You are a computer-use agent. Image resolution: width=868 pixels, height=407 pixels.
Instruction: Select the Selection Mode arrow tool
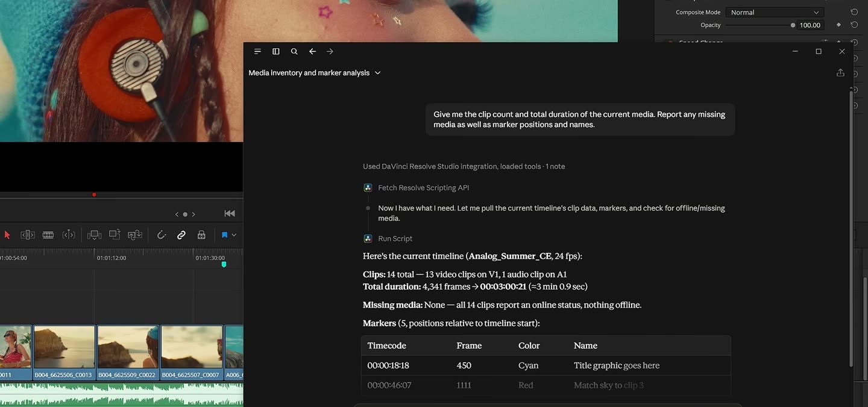pos(7,235)
